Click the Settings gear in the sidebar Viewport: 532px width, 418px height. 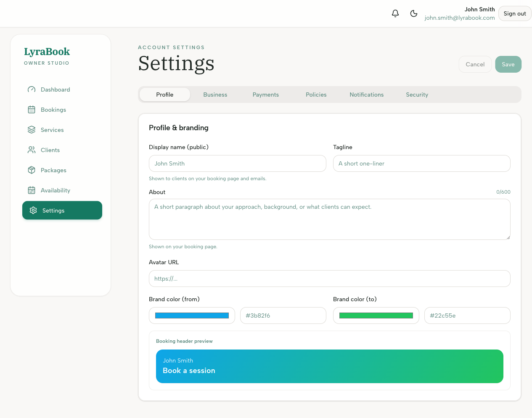pos(33,210)
